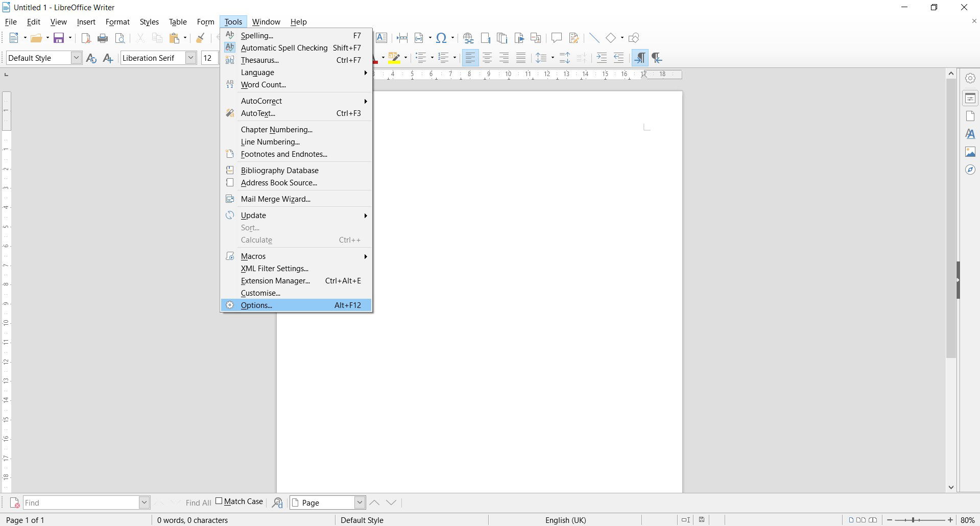Insert Hyperlink globe icon
This screenshot has width=980, height=526.
(x=468, y=38)
